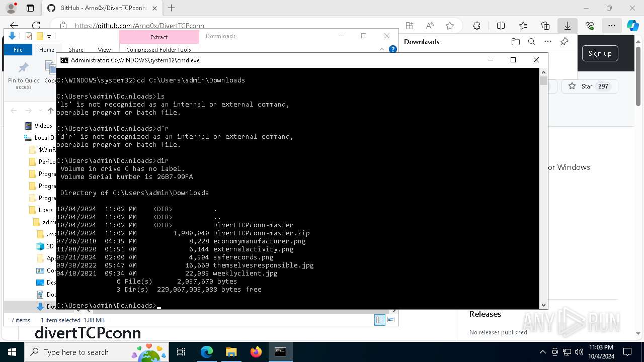Open Compressed Folder Tools tab
The image size is (644, 362).
click(159, 50)
